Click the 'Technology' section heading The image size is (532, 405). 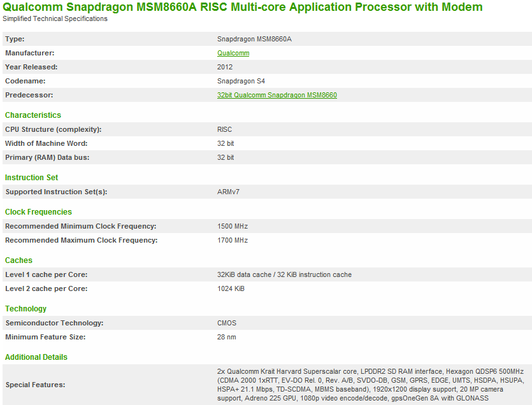click(x=25, y=309)
